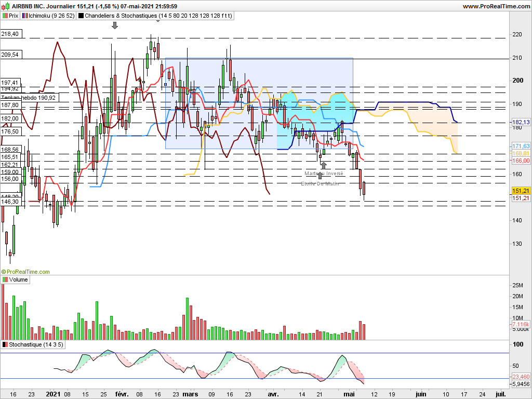Select the Marteau Inversé pattern label
Image resolution: width=532 pixels, height=399 pixels.
[x=324, y=174]
